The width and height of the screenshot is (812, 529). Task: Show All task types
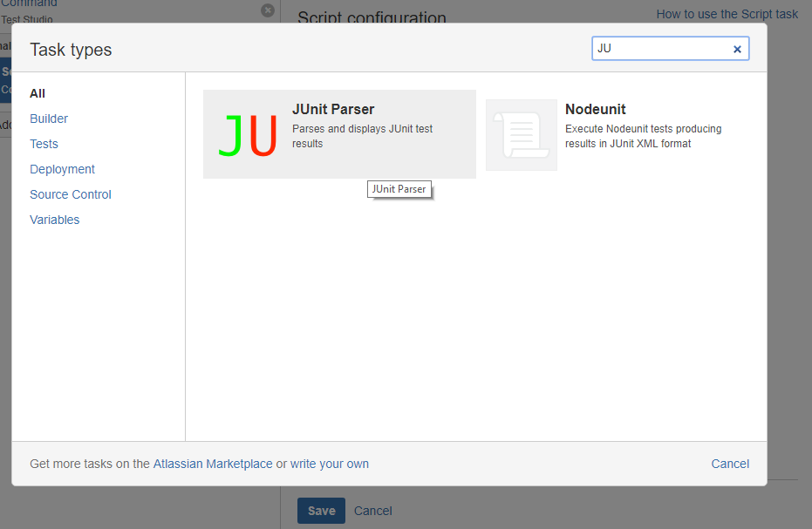(x=38, y=94)
